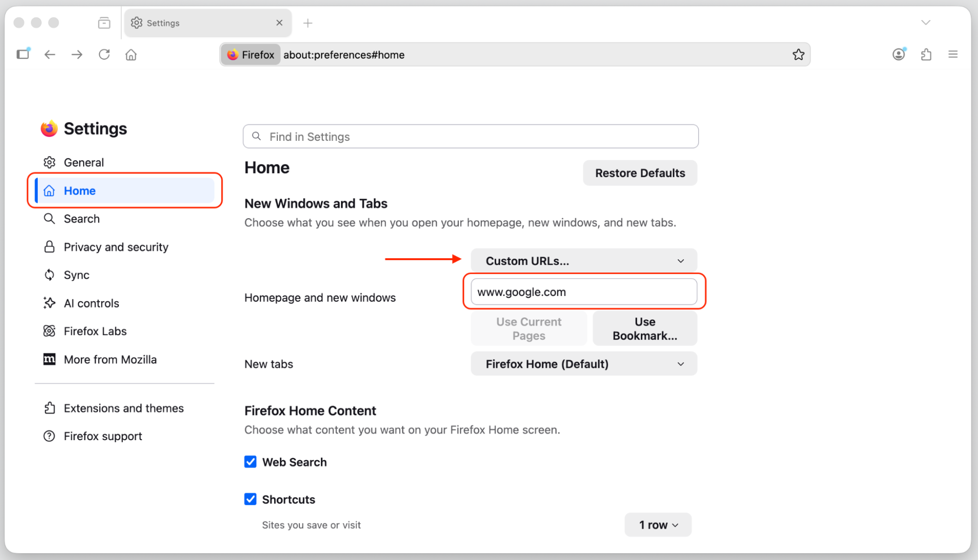The width and height of the screenshot is (978, 560).
Task: Click the Extensions and themes puzzle icon
Action: click(x=49, y=408)
